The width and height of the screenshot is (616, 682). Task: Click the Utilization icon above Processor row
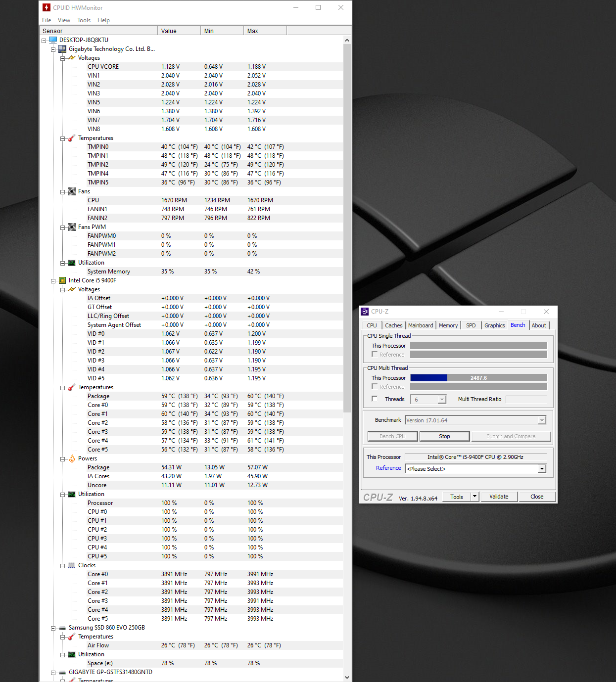(72, 494)
